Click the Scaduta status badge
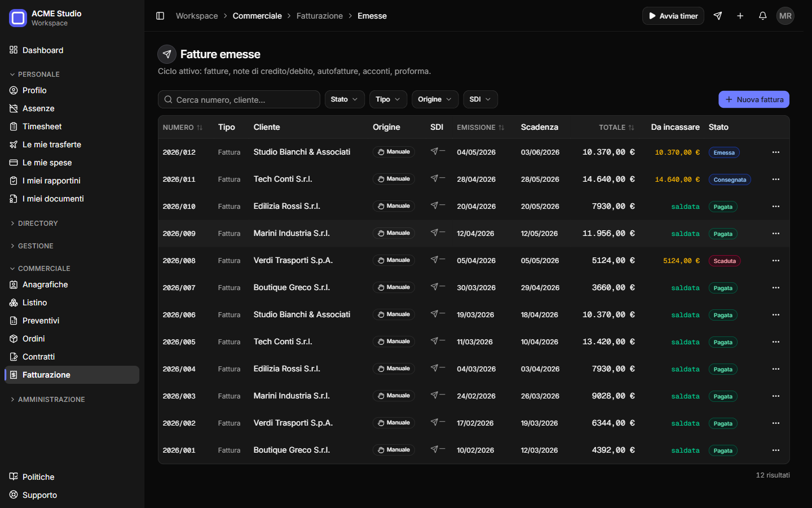 pos(725,261)
